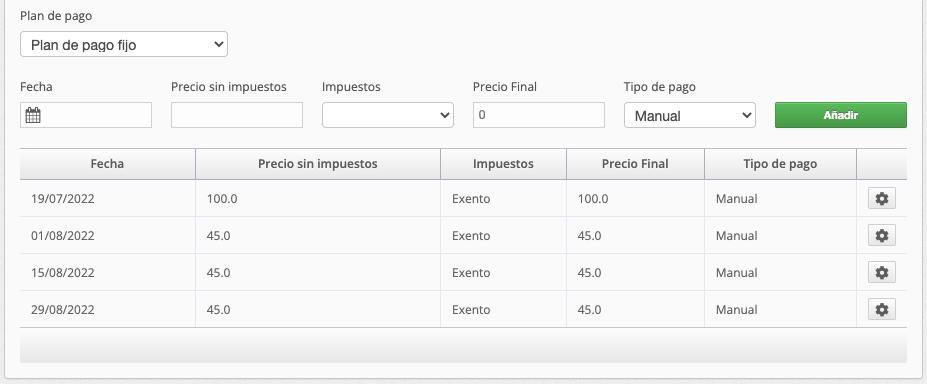This screenshot has height=384, width=927.
Task: Open the Tipo de pago Manual dropdown
Action: tap(689, 115)
